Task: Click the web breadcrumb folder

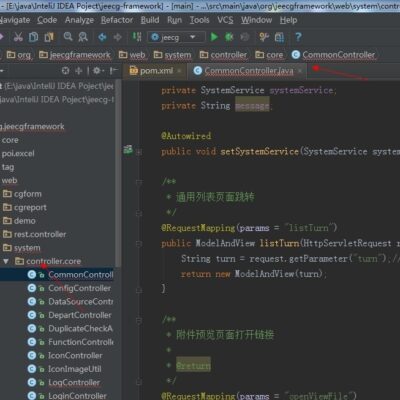Action: (x=132, y=55)
